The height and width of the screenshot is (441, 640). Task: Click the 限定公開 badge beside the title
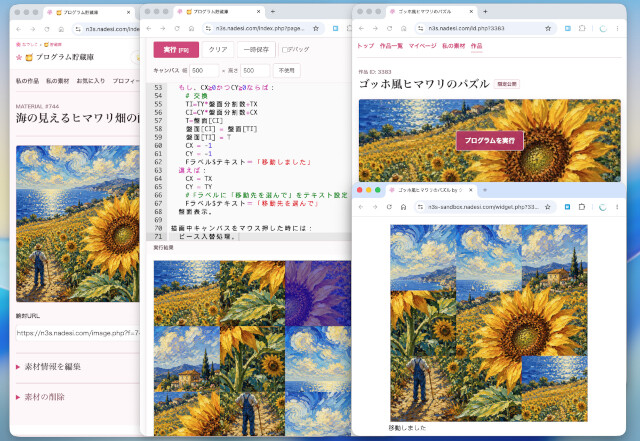507,84
